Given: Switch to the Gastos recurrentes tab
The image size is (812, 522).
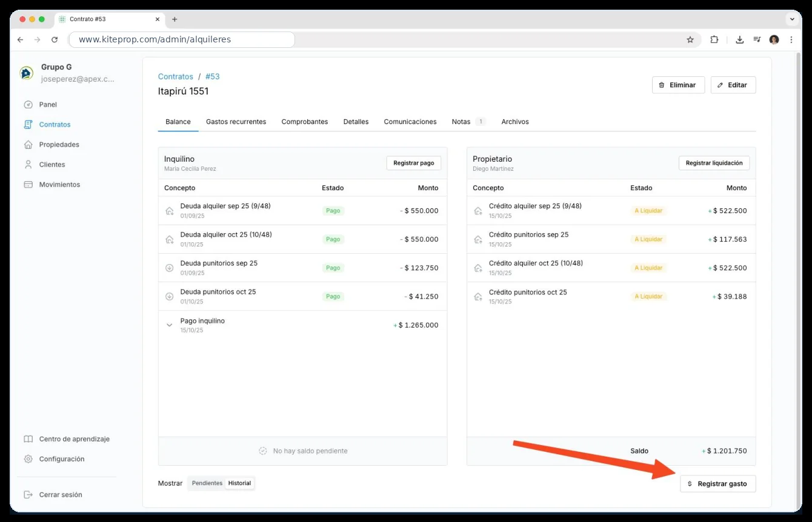Looking at the screenshot, I should point(236,122).
